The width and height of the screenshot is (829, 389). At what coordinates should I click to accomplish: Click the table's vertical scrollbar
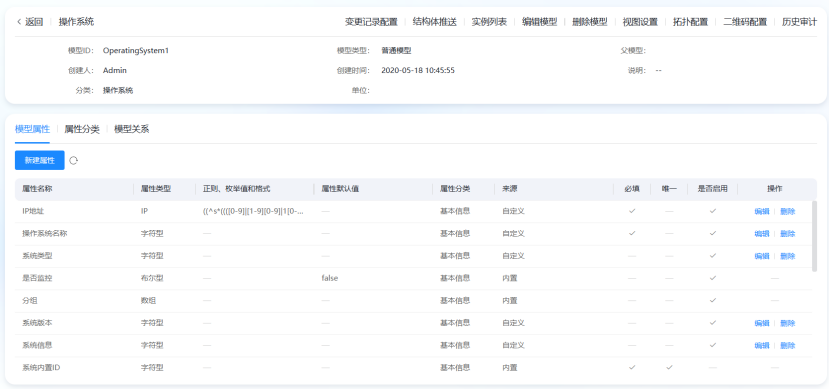(814, 236)
